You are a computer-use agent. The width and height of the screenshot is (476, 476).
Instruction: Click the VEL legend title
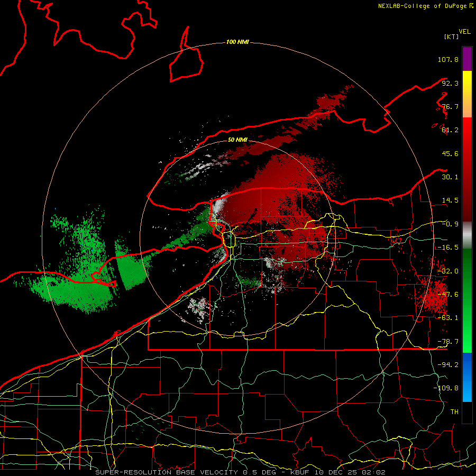(464, 32)
